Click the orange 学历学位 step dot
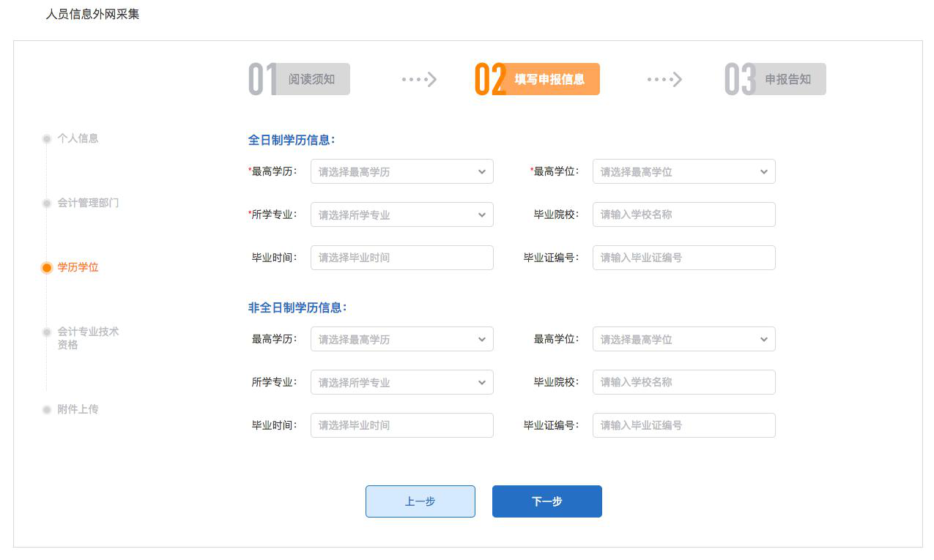Screen dimensions: 934x560 coord(47,268)
